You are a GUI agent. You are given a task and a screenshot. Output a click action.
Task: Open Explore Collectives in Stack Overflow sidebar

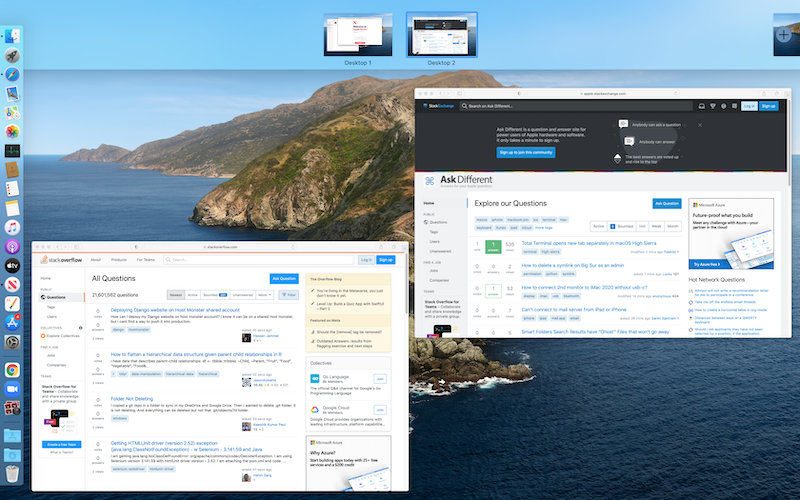tap(63, 336)
